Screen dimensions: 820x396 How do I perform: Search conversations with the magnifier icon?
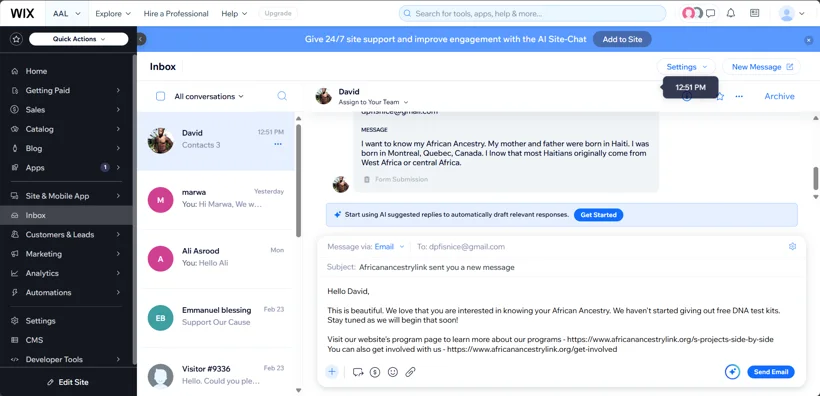pyautogui.click(x=282, y=96)
